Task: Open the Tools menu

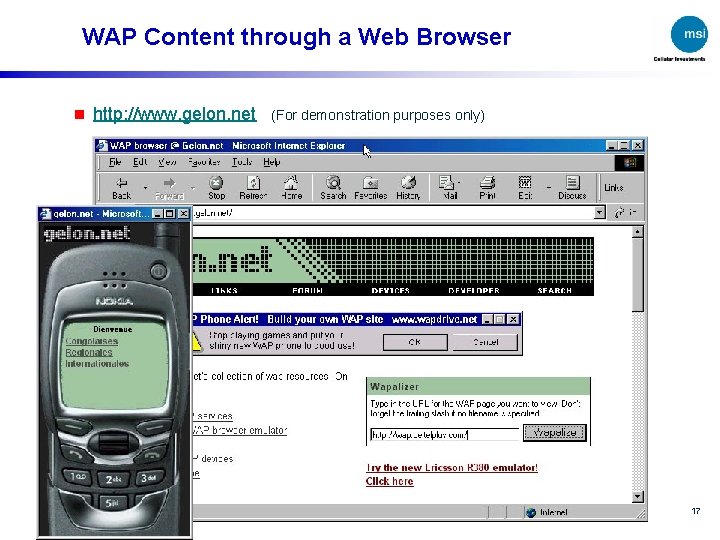Action: tap(242, 162)
